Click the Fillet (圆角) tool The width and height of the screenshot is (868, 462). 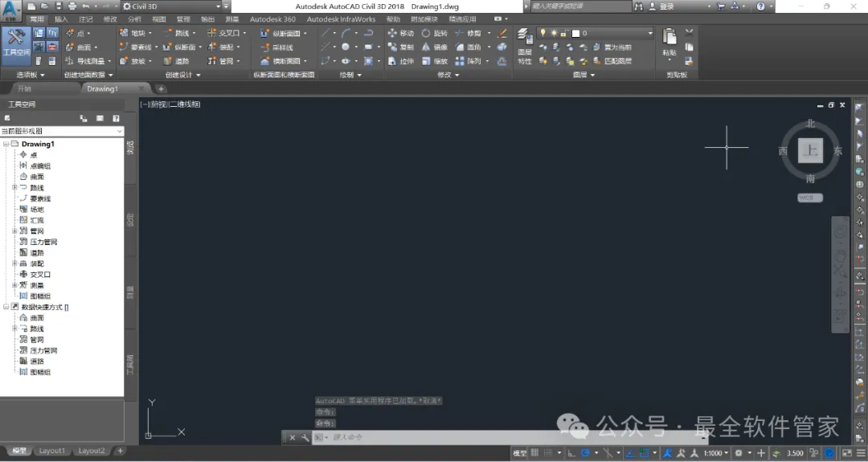point(469,47)
